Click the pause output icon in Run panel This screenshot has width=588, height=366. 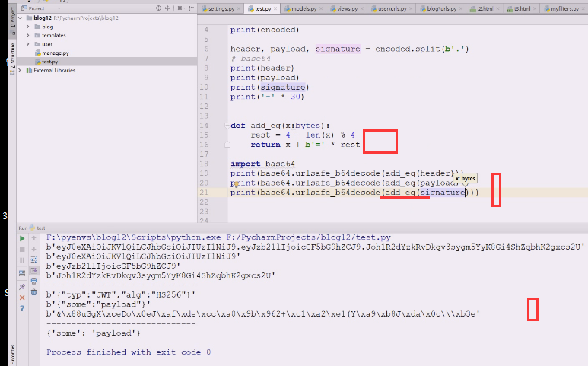point(22,260)
